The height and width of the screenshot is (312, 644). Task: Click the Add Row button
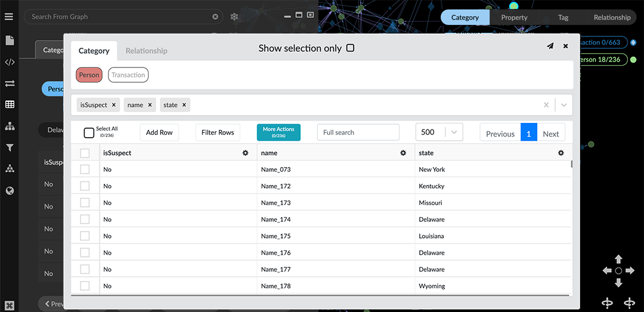159,132
